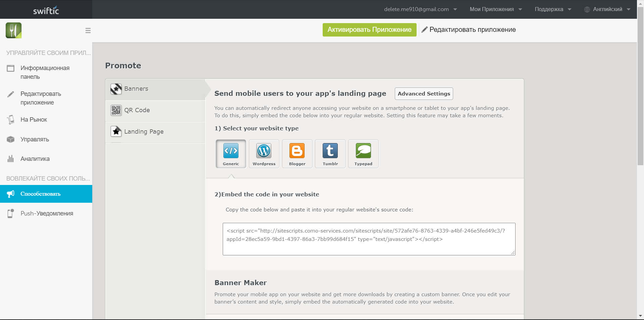
Task: Expand the Поддержка dropdown arrow
Action: [x=570, y=9]
